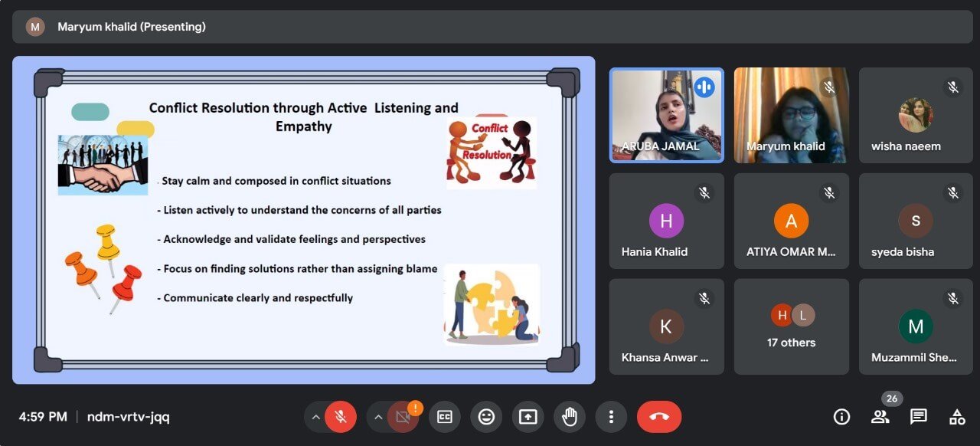
Task: Open the emoji reactions button
Action: 486,417
